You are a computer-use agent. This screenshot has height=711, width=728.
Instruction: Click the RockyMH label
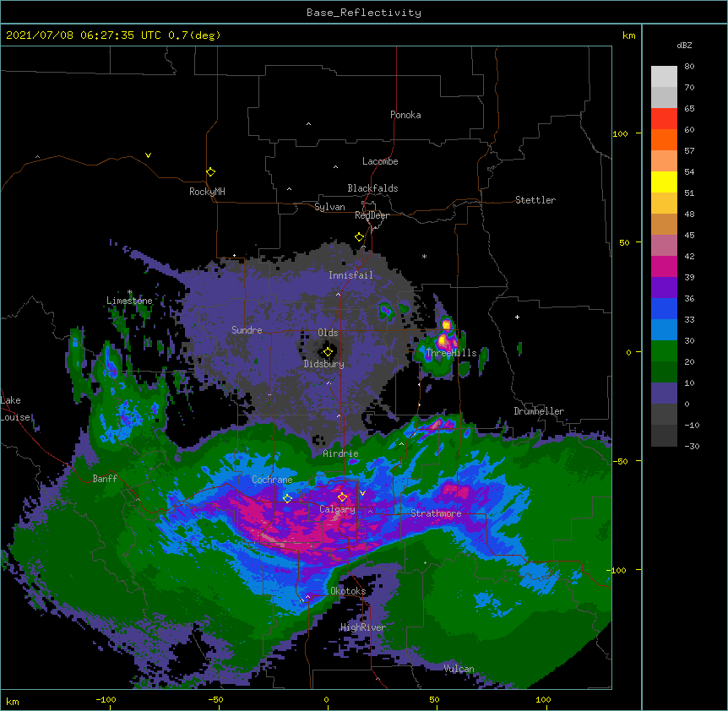point(207,192)
